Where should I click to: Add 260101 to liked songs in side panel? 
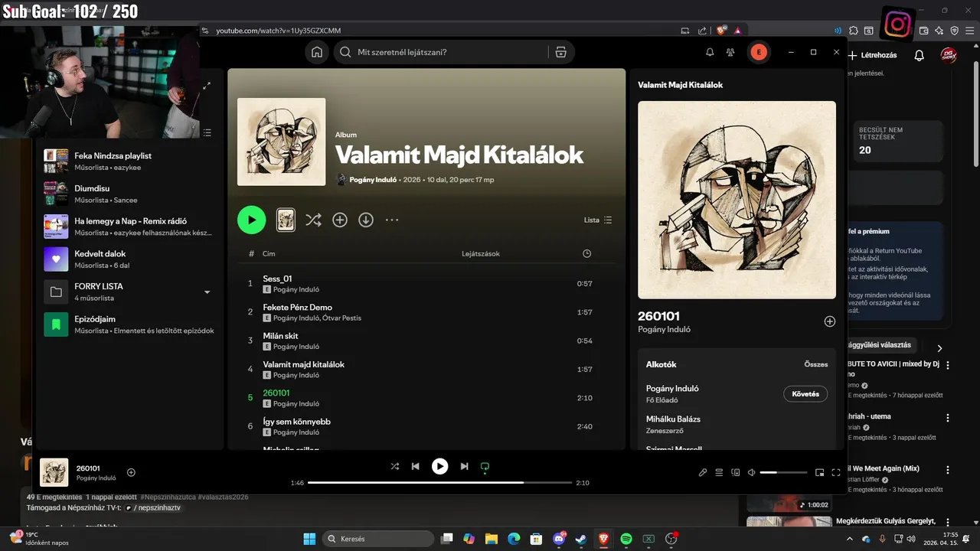coord(829,321)
